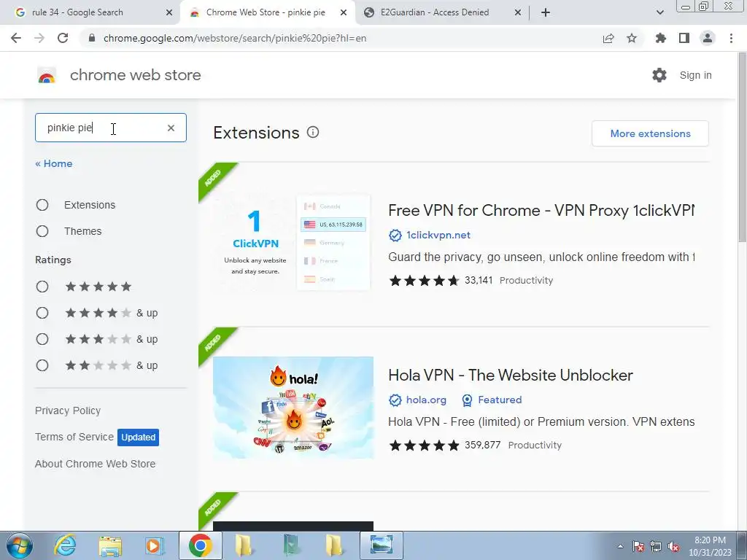Open Windows Explorer file manager in taskbar
The width and height of the screenshot is (747, 560).
click(110, 545)
